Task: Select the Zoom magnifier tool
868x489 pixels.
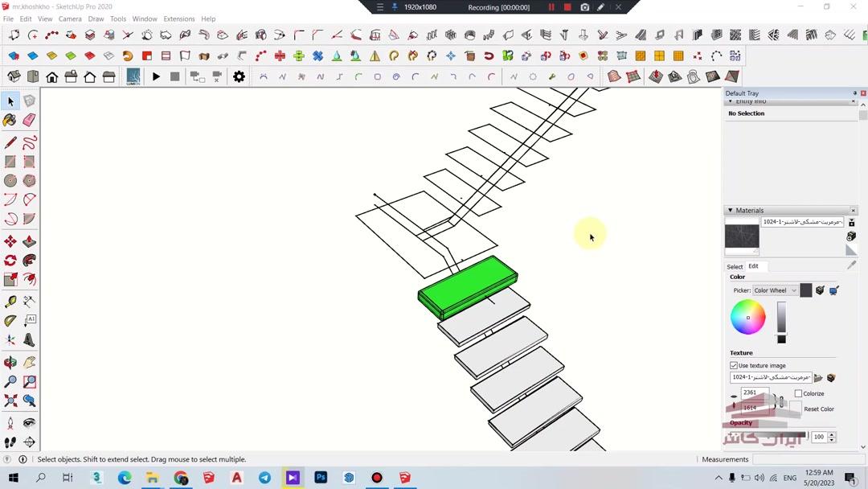Action: [10, 381]
